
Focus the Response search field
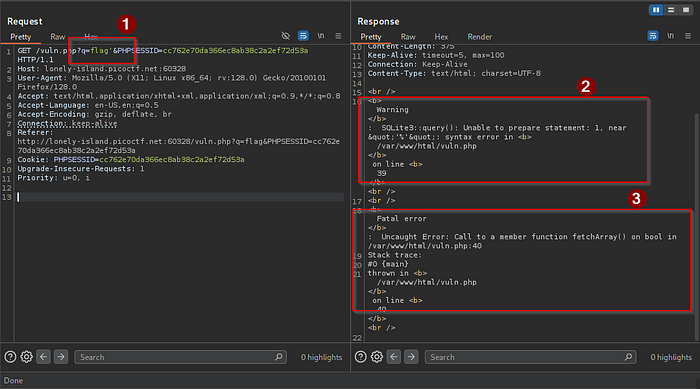tap(530, 357)
